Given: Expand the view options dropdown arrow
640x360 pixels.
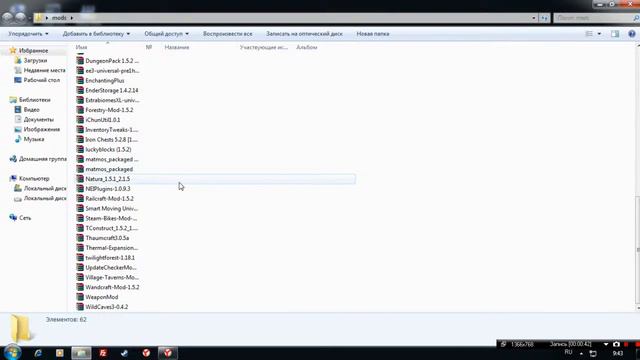Looking at the screenshot, I should coord(599,34).
